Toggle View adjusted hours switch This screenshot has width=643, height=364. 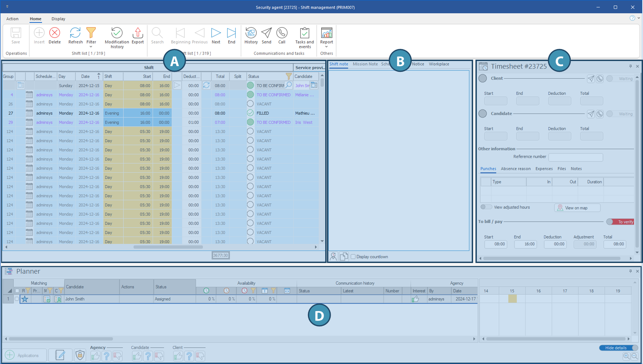(486, 207)
